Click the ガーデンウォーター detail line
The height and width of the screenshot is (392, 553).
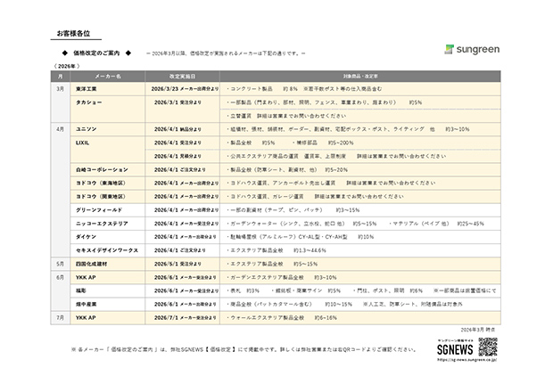click(x=355, y=224)
